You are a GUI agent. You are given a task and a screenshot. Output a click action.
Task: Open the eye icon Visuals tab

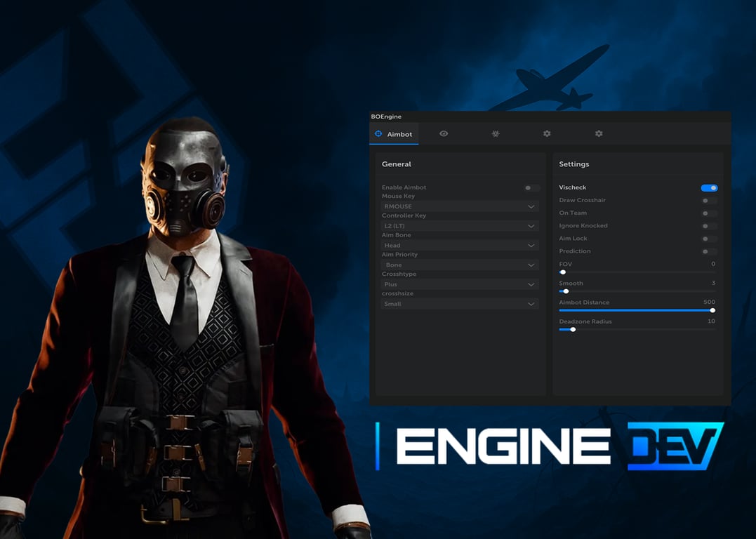pyautogui.click(x=444, y=133)
